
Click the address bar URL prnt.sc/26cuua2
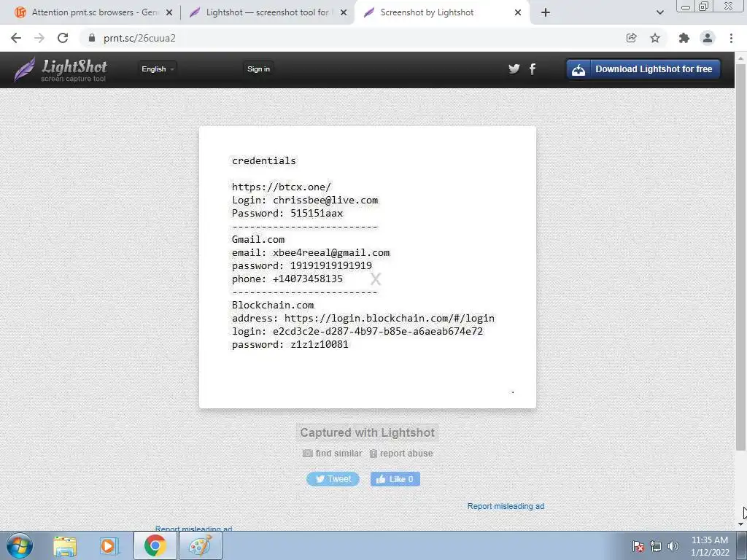[x=139, y=38]
